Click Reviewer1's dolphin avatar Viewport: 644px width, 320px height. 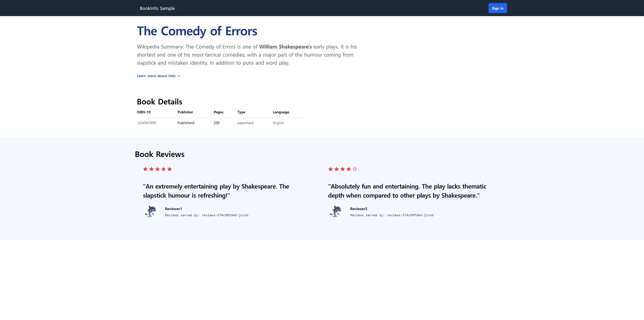(x=151, y=212)
